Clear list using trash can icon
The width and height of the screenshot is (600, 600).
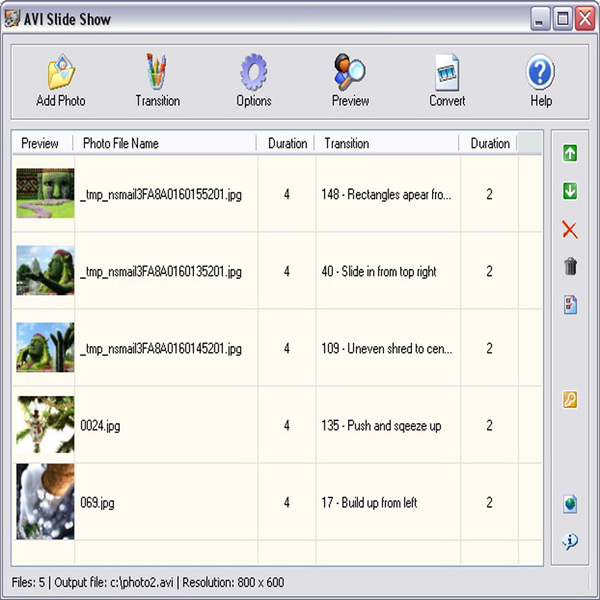(x=570, y=266)
